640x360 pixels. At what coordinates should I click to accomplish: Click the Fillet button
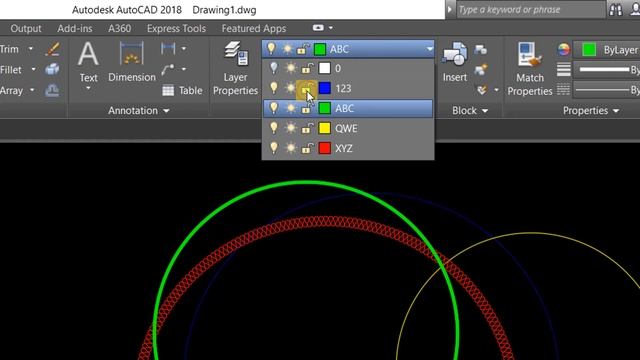click(11, 69)
